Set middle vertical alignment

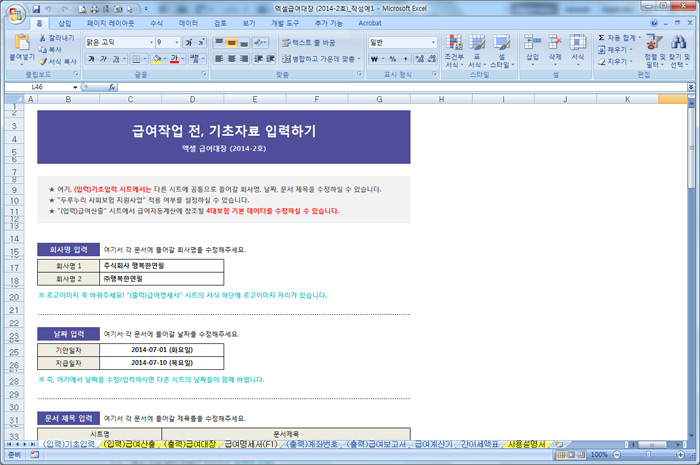[231, 42]
